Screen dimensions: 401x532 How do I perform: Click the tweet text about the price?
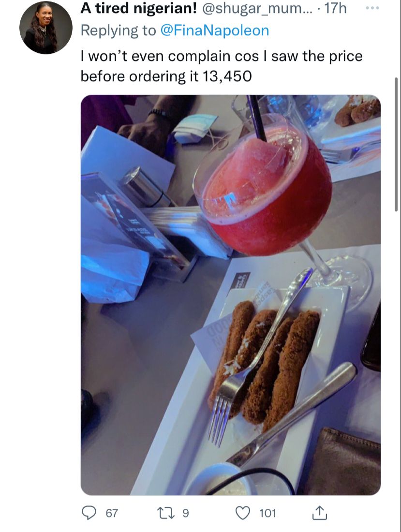222,66
